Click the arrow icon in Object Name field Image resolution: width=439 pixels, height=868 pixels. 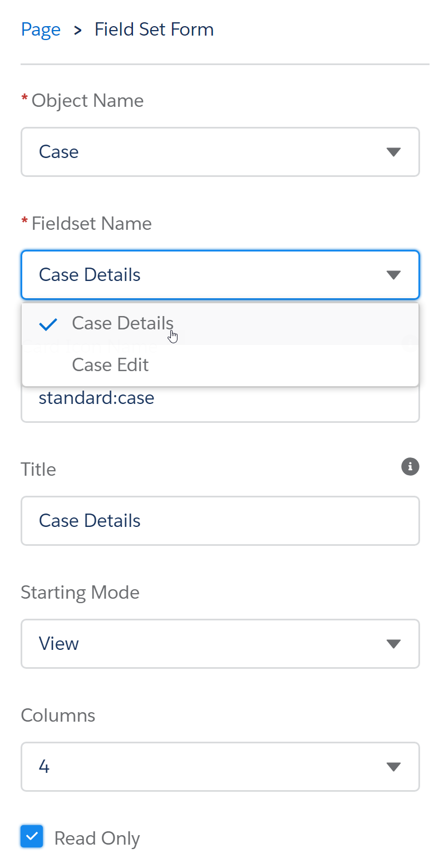pyautogui.click(x=393, y=152)
